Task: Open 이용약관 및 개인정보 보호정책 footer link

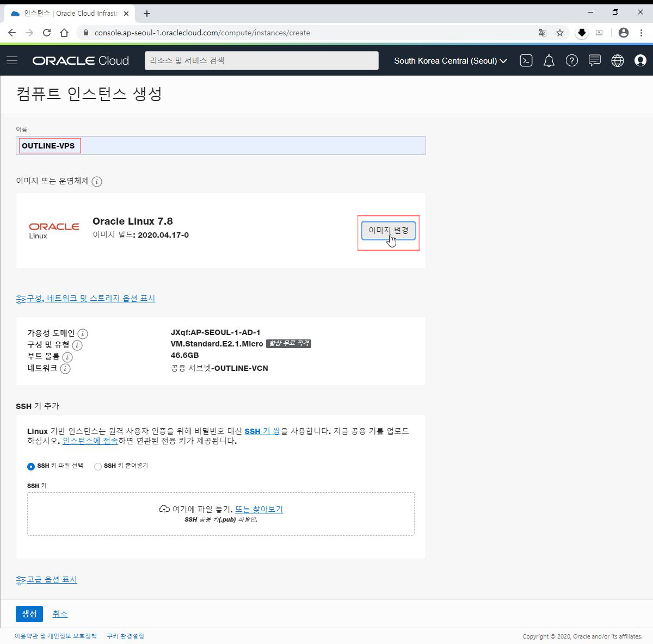Action: tap(56, 636)
